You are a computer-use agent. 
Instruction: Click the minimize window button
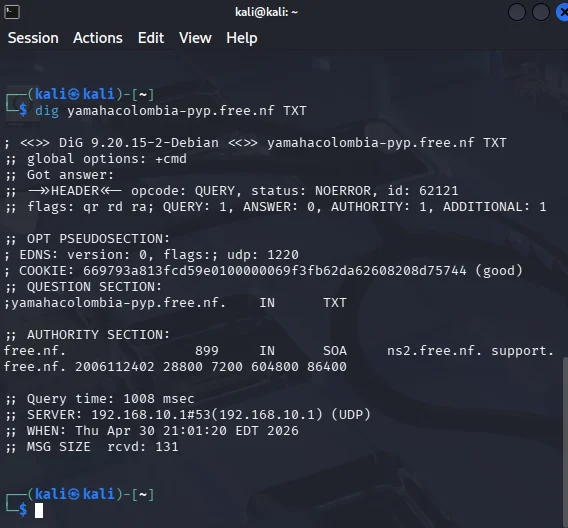tap(517, 12)
